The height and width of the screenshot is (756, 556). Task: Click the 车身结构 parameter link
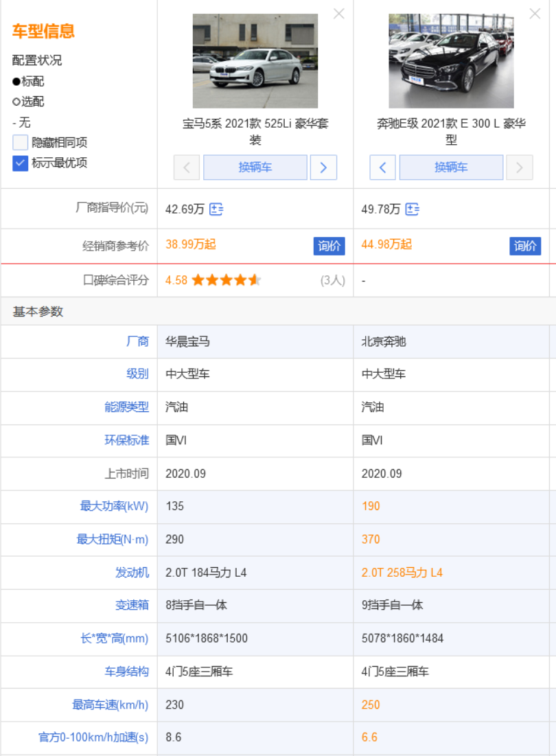pyautogui.click(x=127, y=672)
